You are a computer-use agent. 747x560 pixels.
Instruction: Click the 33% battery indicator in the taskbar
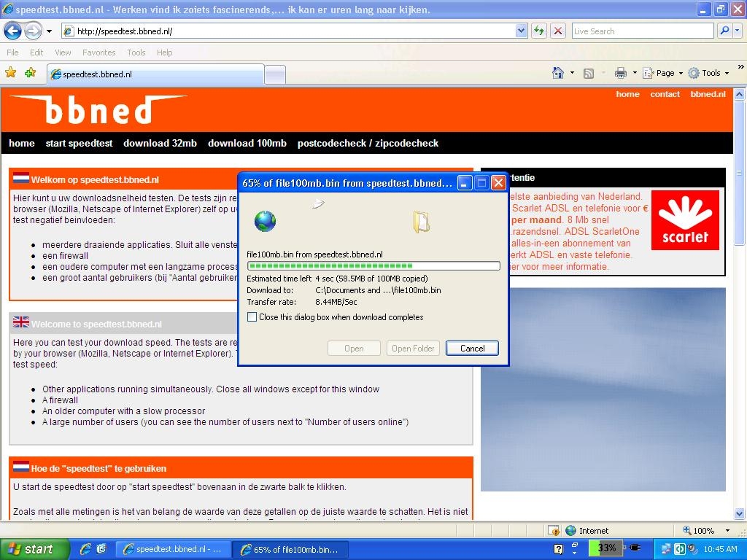click(x=605, y=548)
